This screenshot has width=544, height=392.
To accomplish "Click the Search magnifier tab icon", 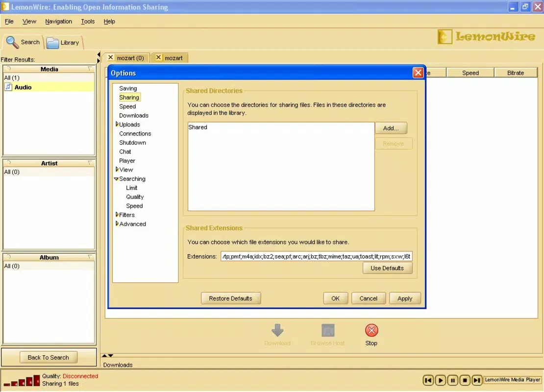I will 12,42.
